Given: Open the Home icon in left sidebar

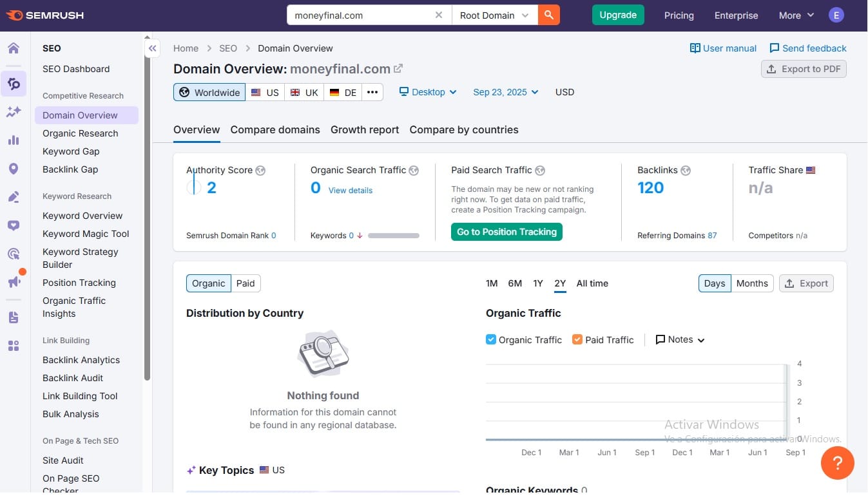Looking at the screenshot, I should click(14, 48).
